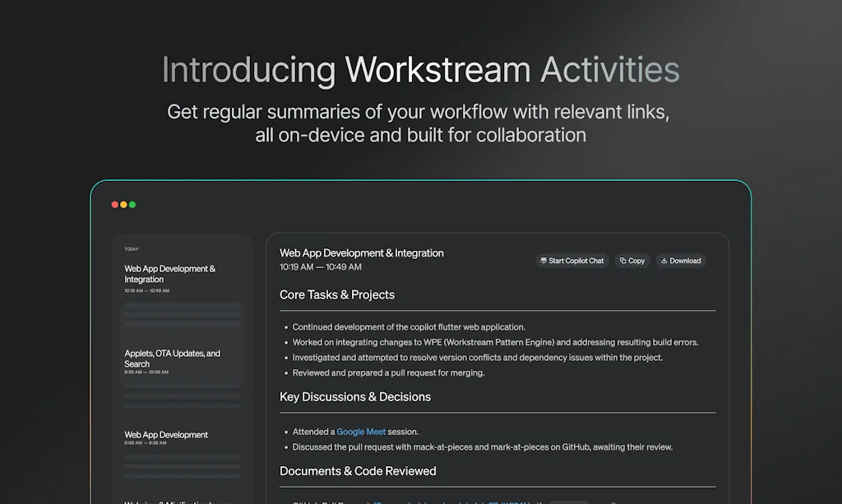Click the copy icon inside the Copy button
The height and width of the screenshot is (504, 842).
pyautogui.click(x=622, y=261)
